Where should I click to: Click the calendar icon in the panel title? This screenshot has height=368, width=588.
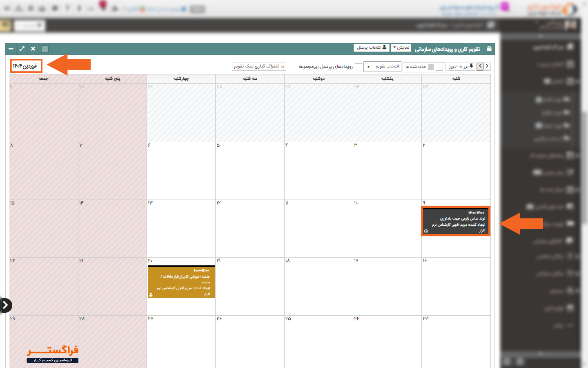click(x=489, y=49)
